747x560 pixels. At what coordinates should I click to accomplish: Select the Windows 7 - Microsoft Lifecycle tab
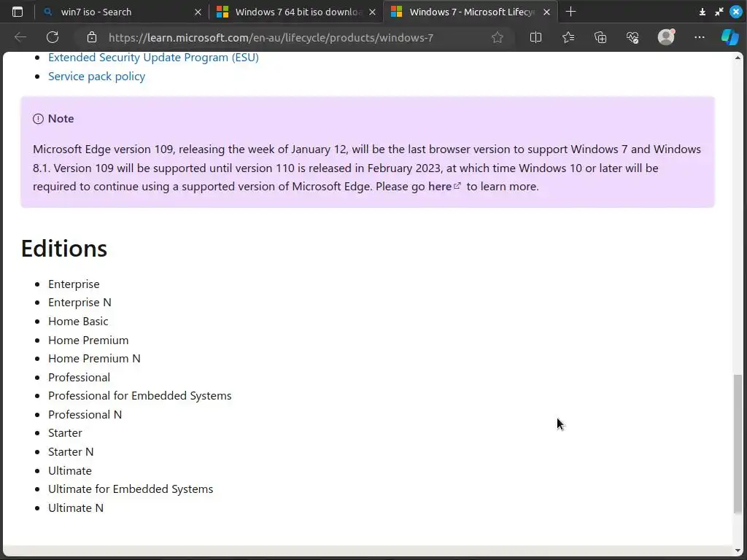pos(469,12)
